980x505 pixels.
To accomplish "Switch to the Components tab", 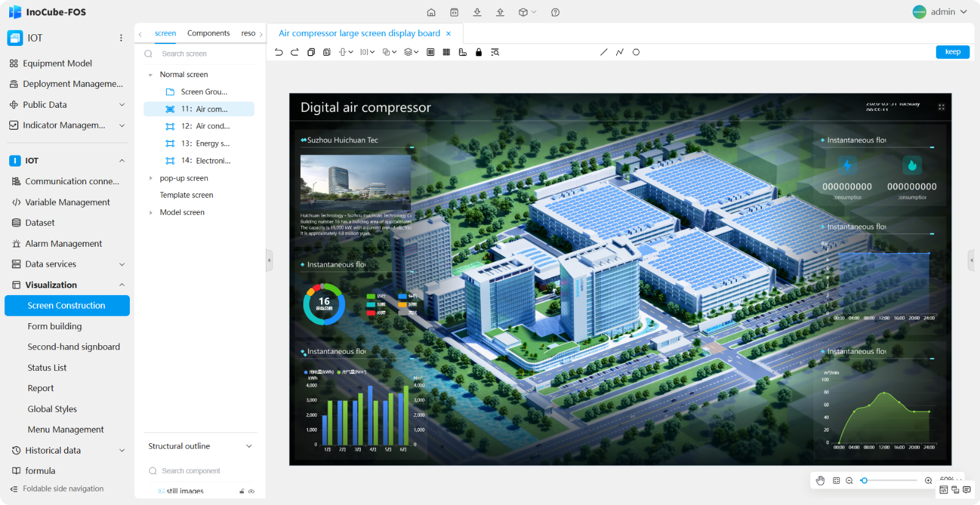I will [208, 33].
